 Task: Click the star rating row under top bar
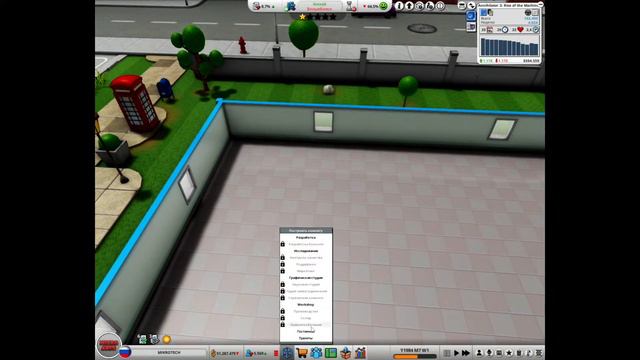coord(318,17)
